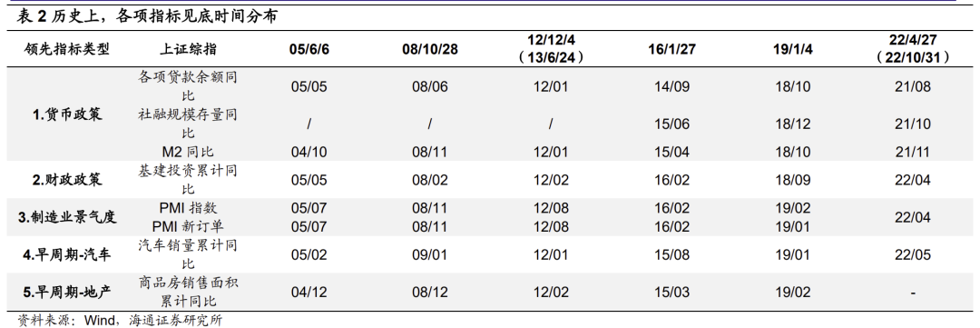Click the 2.财政政策 row label
This screenshot has height=328, width=980.
click(67, 180)
